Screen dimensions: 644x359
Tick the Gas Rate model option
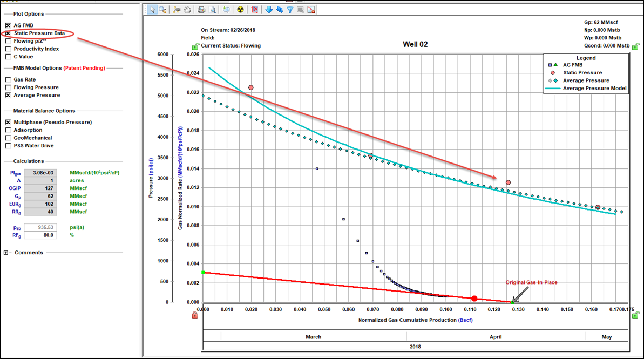(8, 79)
